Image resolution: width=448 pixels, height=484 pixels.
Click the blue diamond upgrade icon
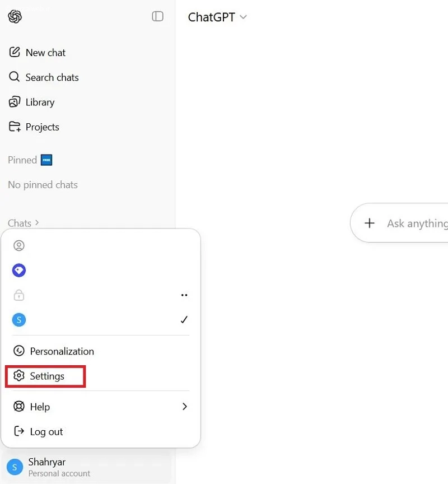pos(19,271)
